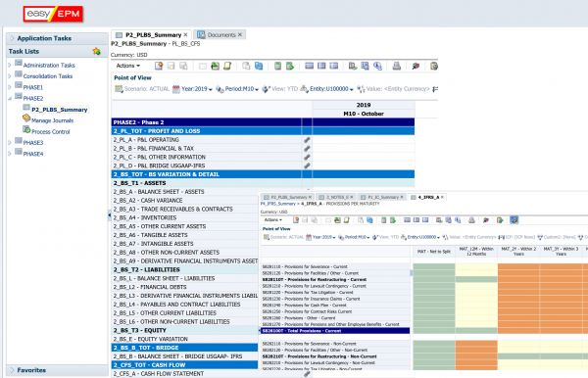Open the Actions dropdown in the main form
The image size is (588, 378).
click(x=127, y=66)
